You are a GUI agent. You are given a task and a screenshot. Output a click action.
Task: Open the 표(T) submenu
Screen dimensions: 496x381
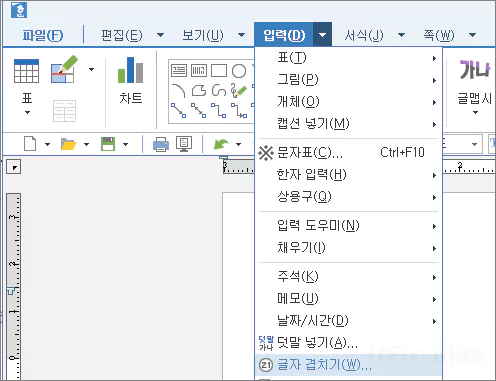(348, 58)
